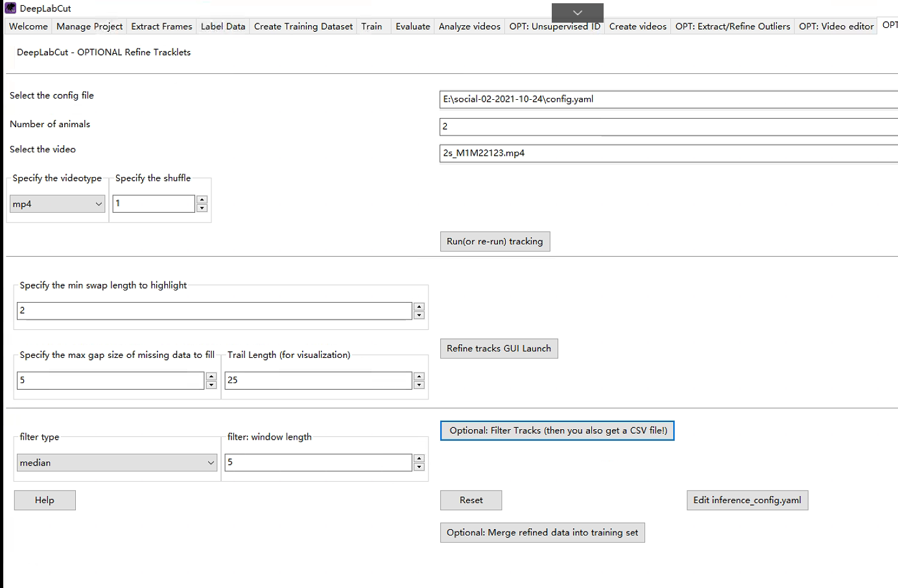Expand the dark chevron at top center
This screenshot has height=588, width=898.
(576, 12)
